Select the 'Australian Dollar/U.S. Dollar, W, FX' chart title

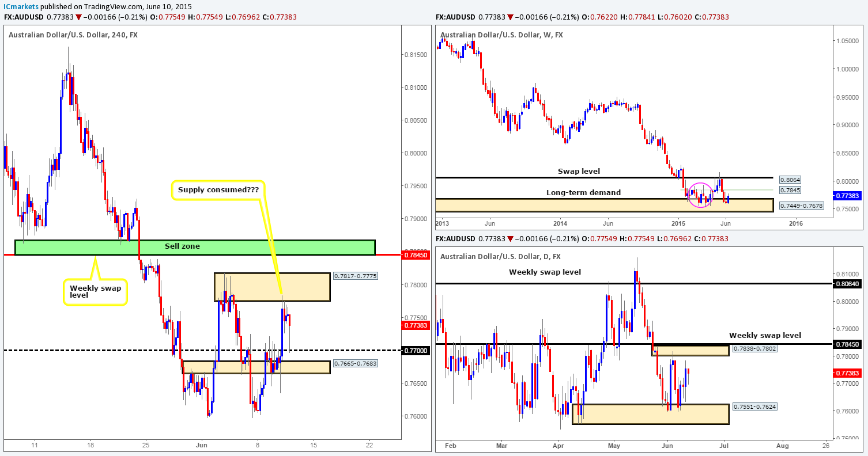click(501, 35)
